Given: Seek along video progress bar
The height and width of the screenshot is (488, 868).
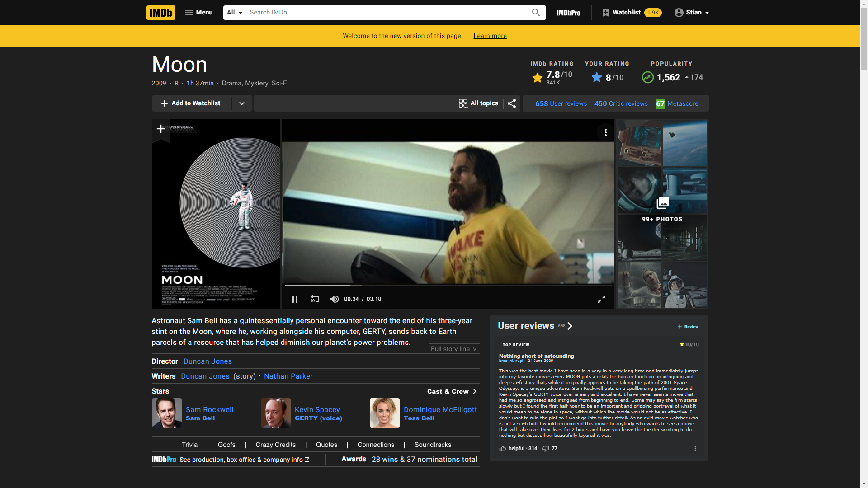Looking at the screenshot, I should [448, 286].
